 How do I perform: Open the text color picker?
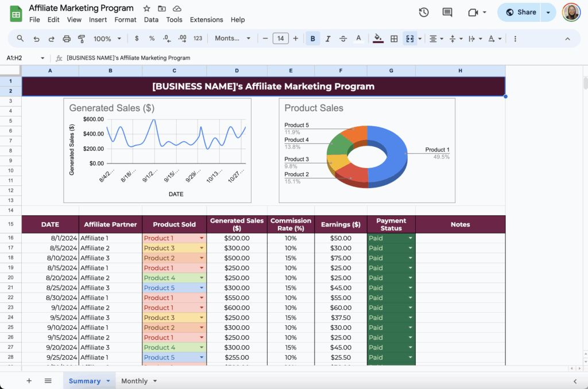tap(358, 38)
